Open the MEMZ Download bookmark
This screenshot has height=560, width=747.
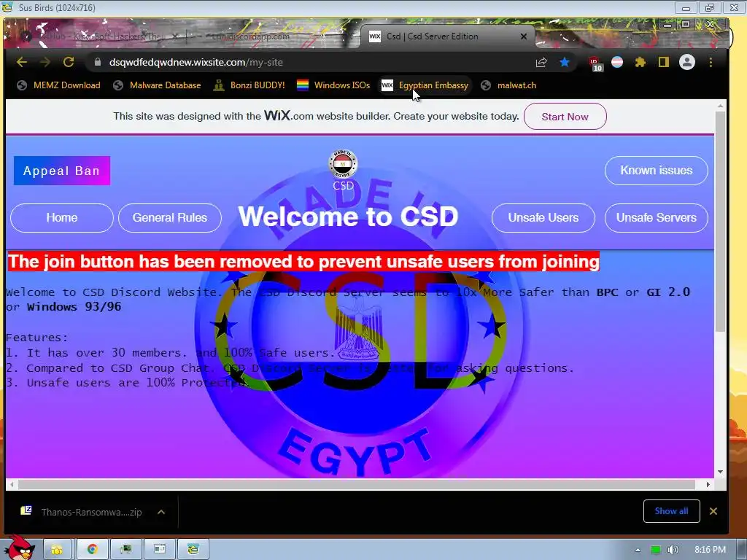coord(58,85)
